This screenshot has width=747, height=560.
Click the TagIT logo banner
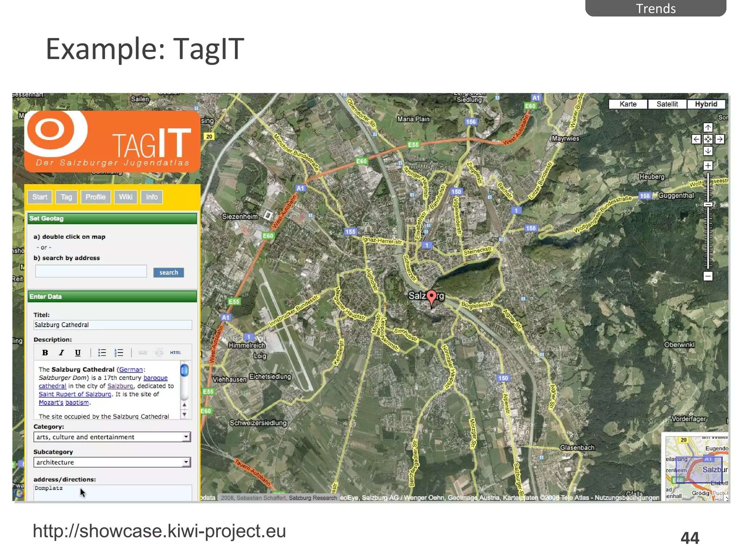[x=112, y=141]
